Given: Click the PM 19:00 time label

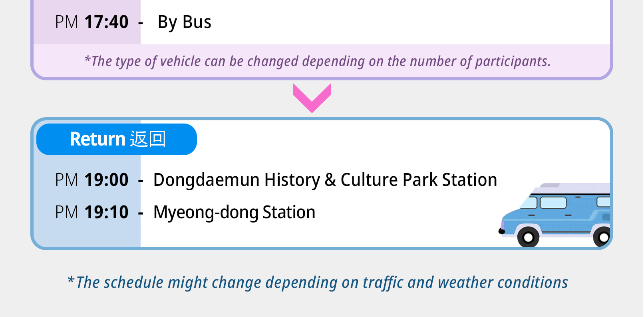Looking at the screenshot, I should point(92,180).
